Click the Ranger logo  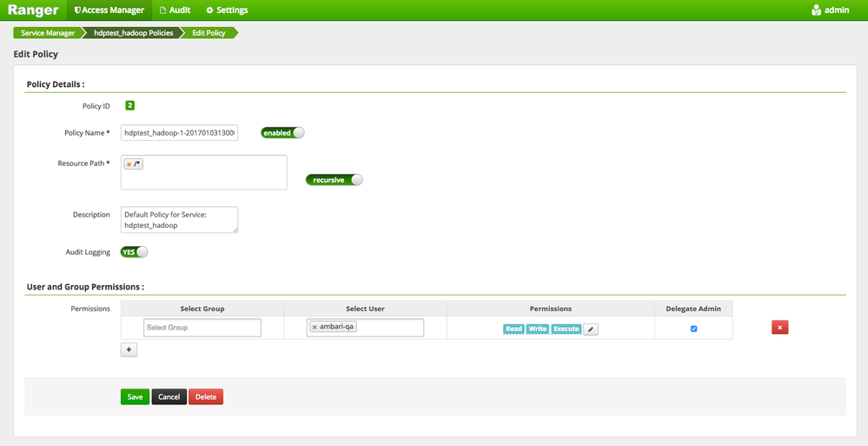tap(33, 10)
